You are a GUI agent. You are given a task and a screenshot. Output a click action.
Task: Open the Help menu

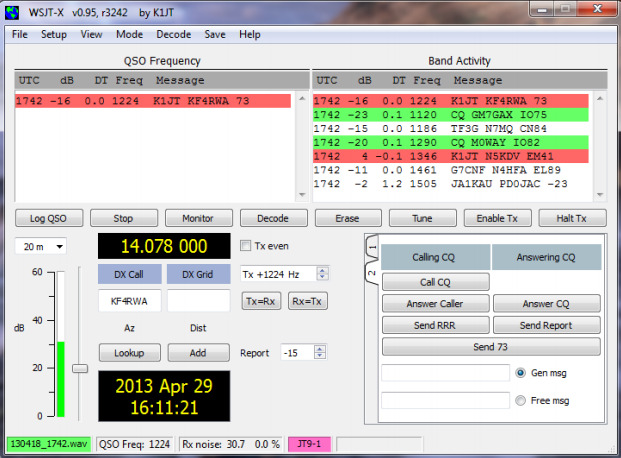(x=250, y=34)
